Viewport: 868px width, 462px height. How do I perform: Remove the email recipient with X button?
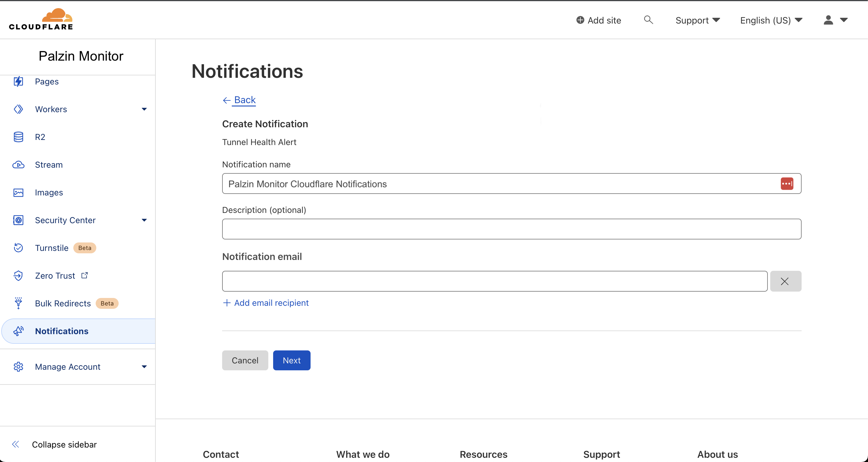point(785,281)
